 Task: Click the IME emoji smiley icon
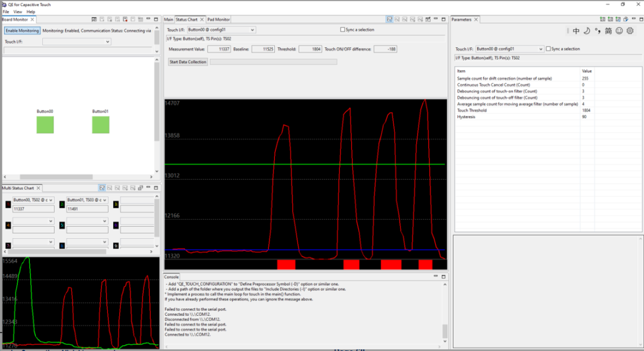[x=619, y=30]
